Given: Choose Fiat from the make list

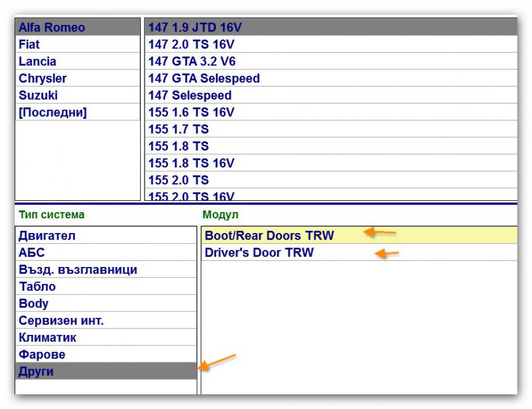Looking at the screenshot, I should click(x=29, y=44).
